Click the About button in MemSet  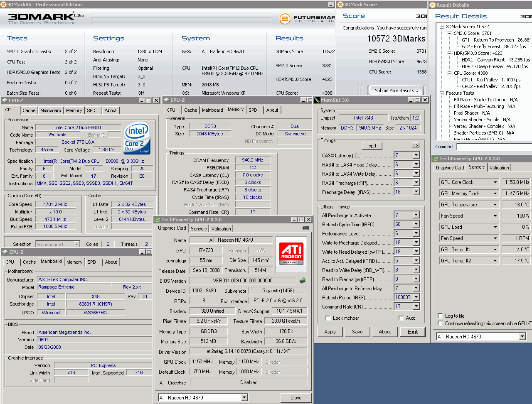385,332
